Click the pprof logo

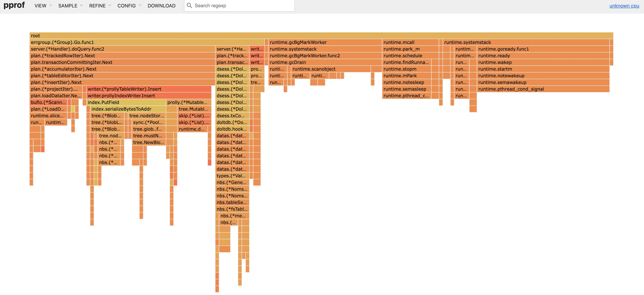click(14, 5)
